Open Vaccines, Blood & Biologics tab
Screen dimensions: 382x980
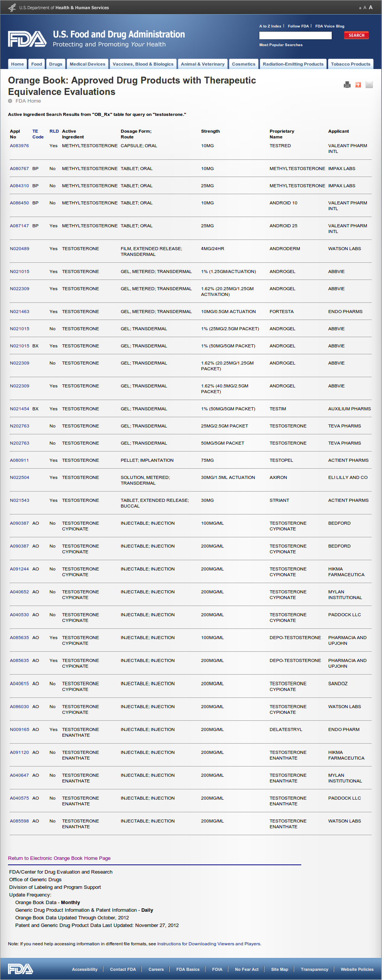click(143, 64)
